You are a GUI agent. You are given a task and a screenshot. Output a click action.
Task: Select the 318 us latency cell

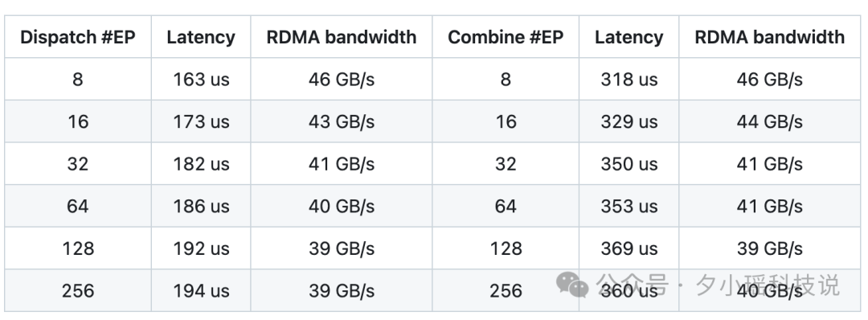(628, 79)
